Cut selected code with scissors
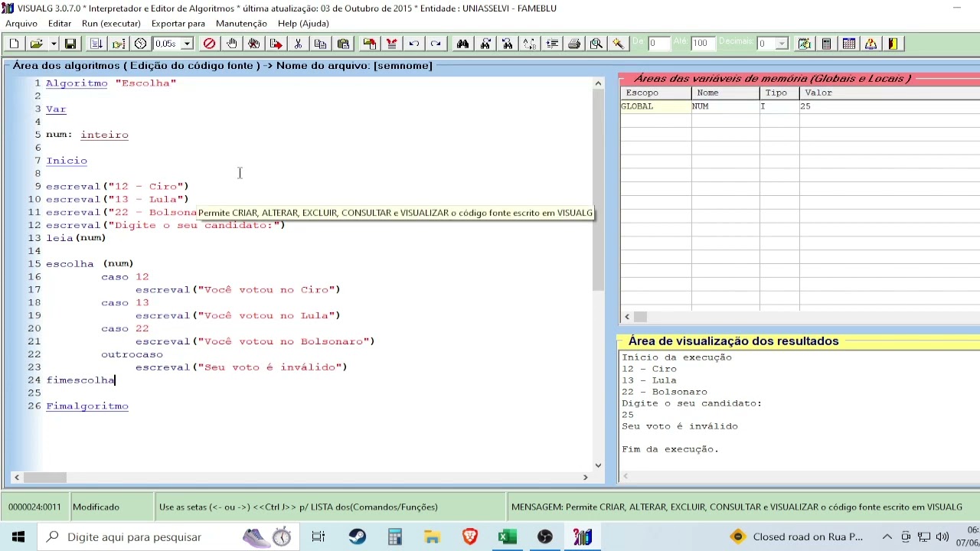Screen dimensions: 980x551 [x=298, y=44]
